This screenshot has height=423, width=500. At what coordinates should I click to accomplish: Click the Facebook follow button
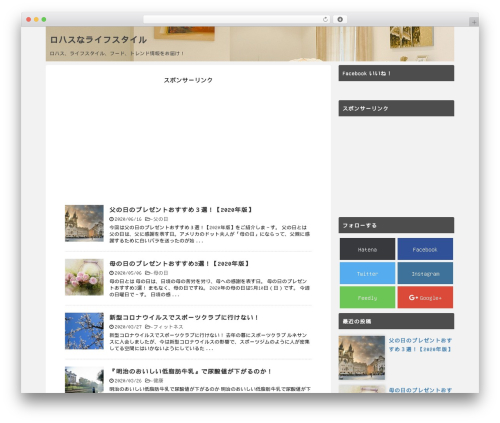[x=425, y=249]
